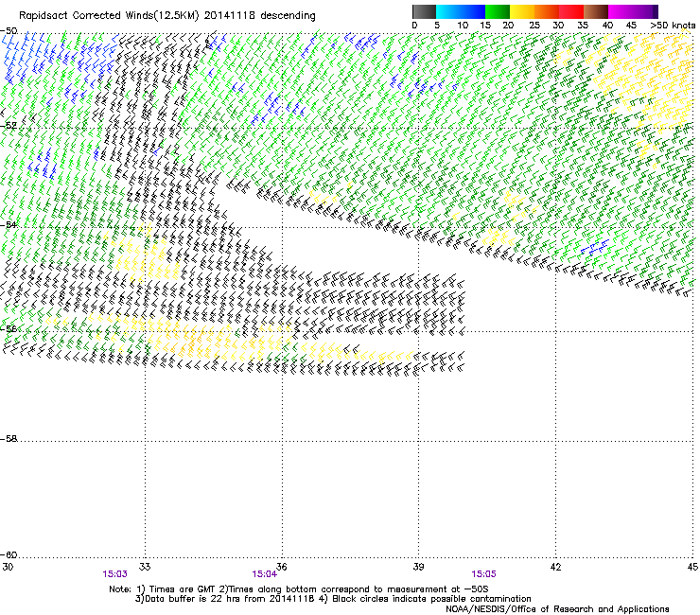The height and width of the screenshot is (615, 700).
Task: Click the '35' tick label on color scale
Action: (x=583, y=25)
